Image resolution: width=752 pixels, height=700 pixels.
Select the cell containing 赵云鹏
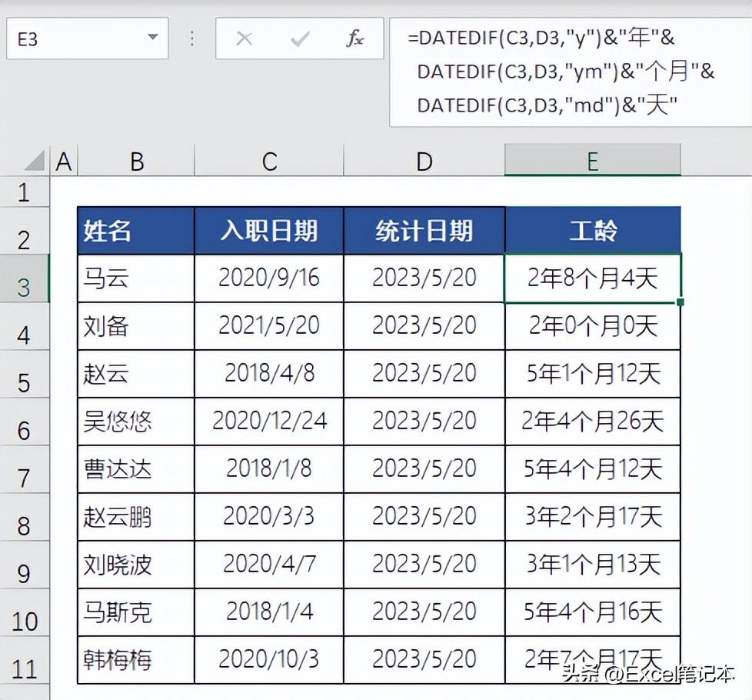136,517
